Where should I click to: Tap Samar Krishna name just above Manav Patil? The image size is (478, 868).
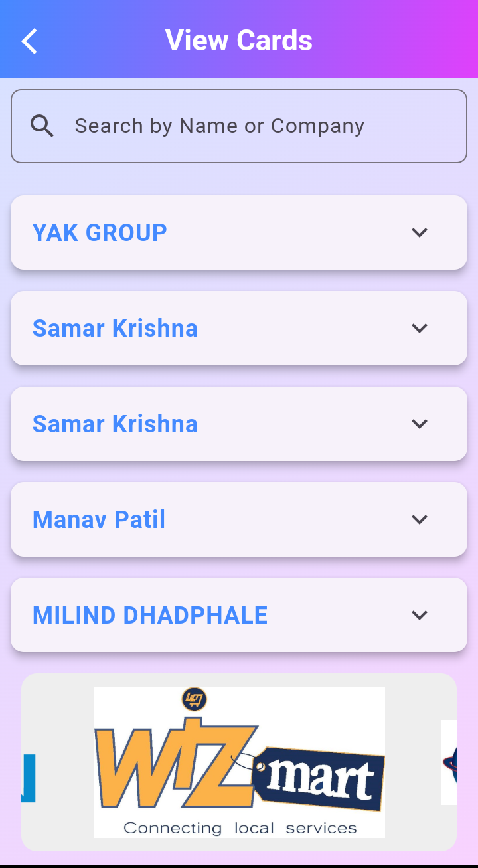[x=115, y=424]
